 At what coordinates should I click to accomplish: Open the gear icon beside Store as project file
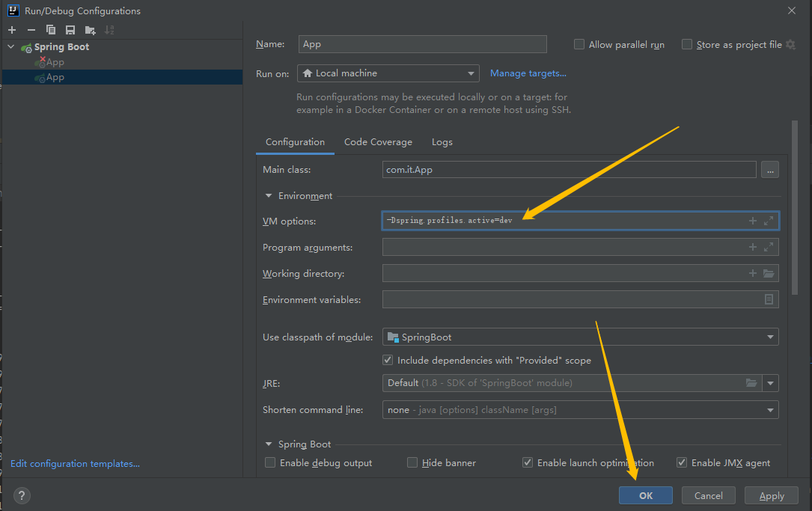[790, 45]
